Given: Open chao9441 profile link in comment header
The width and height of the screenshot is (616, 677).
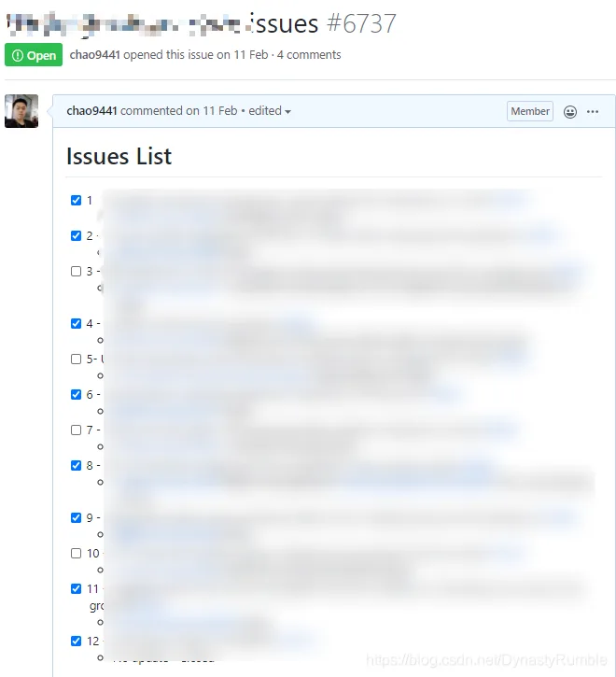Looking at the screenshot, I should 92,111.
